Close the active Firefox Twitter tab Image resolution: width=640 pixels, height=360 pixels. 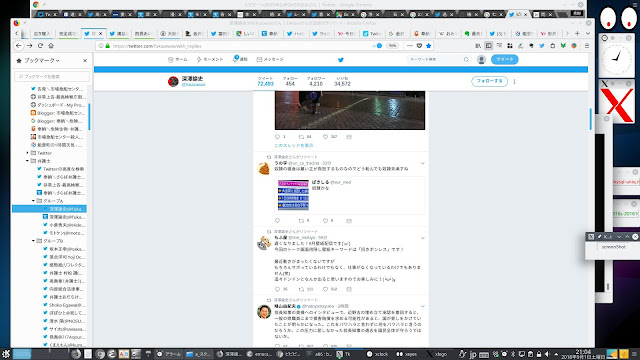(x=100, y=33)
